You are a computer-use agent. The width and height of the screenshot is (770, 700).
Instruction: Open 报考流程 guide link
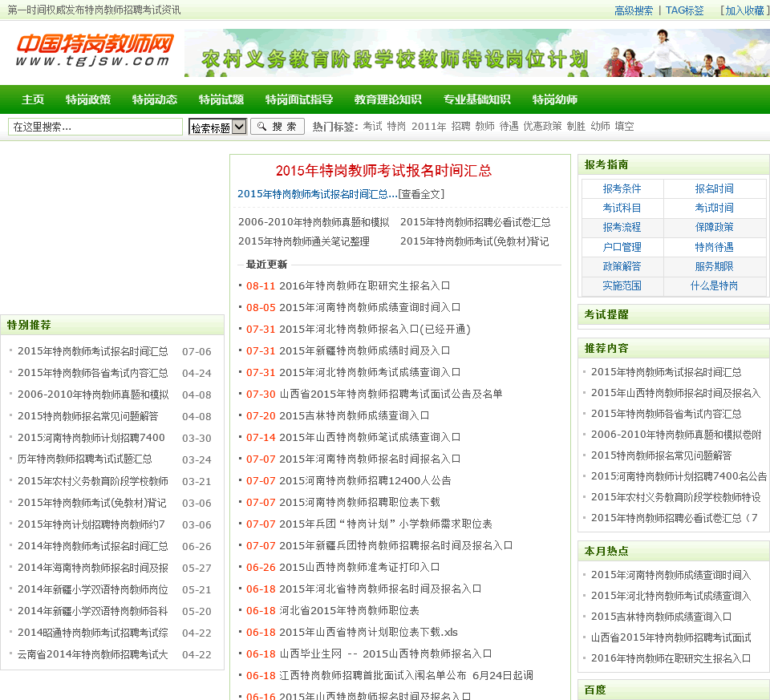622,227
